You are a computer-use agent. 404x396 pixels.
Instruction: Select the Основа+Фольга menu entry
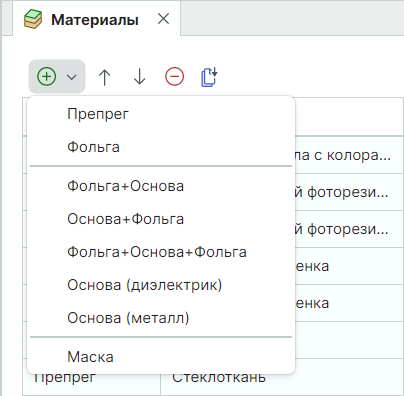point(161,219)
